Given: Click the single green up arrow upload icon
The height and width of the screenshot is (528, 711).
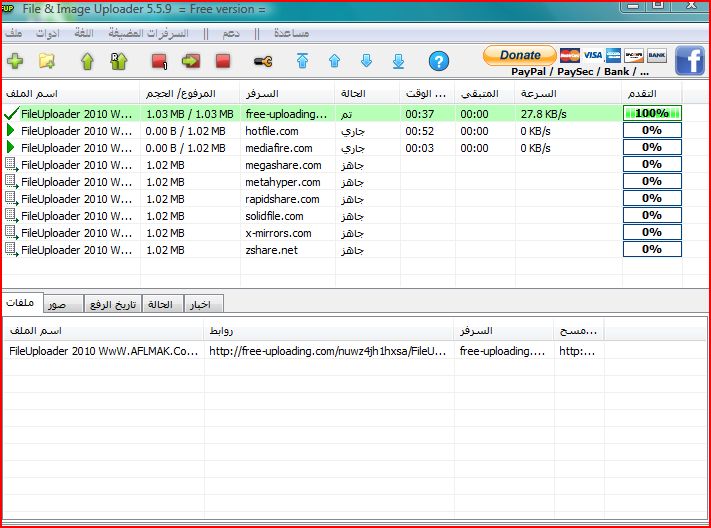Looking at the screenshot, I should (87, 61).
